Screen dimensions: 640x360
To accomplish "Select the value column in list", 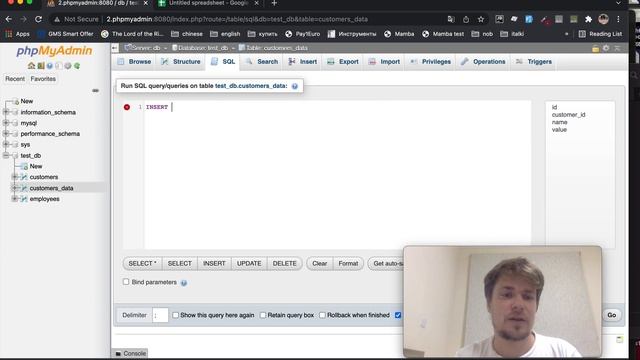I will [559, 129].
